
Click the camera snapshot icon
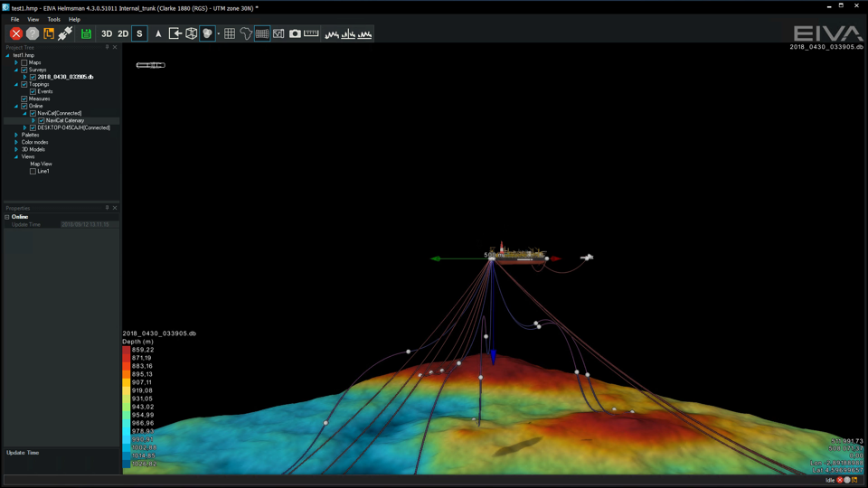(x=295, y=33)
